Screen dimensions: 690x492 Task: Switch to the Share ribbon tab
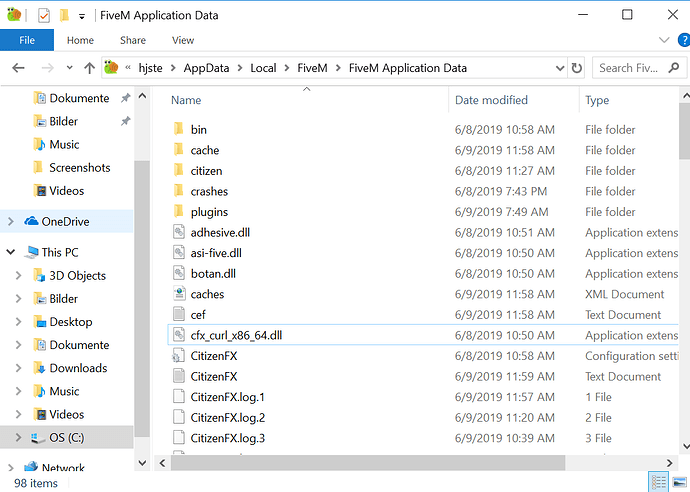coord(133,40)
